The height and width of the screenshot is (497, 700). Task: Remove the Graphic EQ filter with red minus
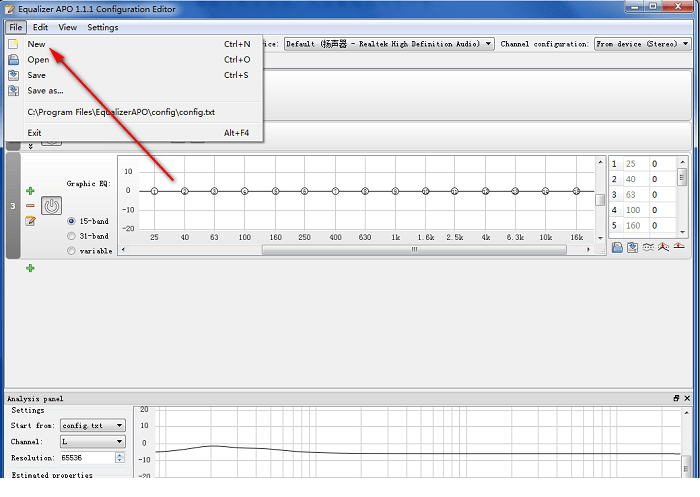[x=30, y=205]
